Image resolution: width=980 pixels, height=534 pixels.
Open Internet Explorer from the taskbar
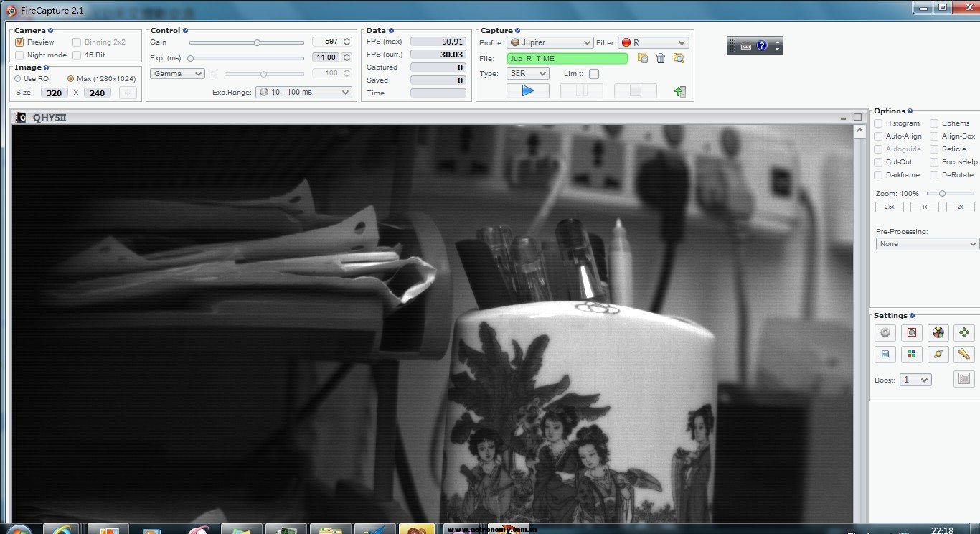[x=61, y=530]
